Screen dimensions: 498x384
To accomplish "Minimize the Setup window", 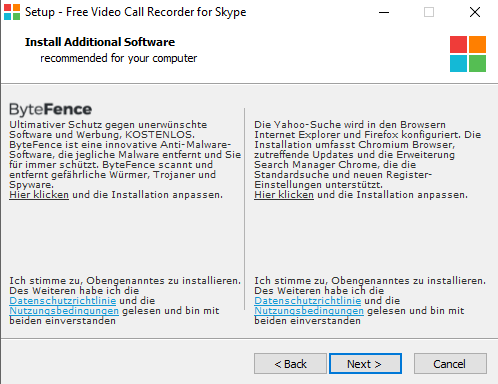I will 384,12.
